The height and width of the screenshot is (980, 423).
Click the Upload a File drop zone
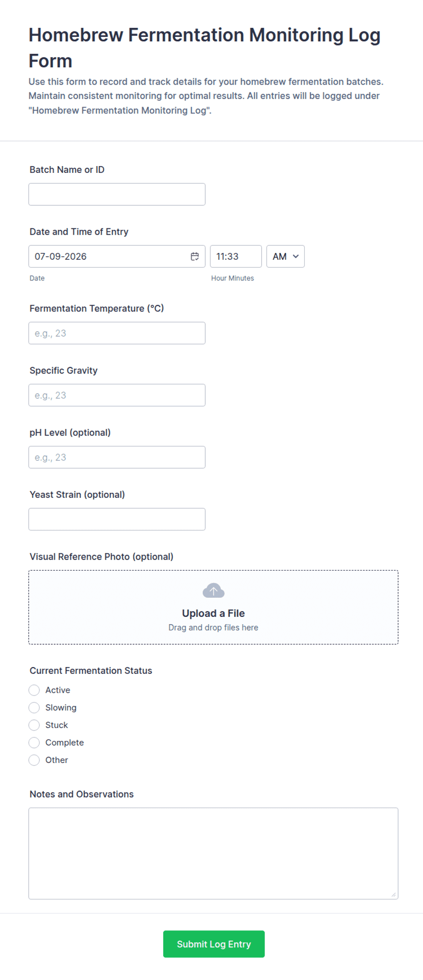point(213,607)
